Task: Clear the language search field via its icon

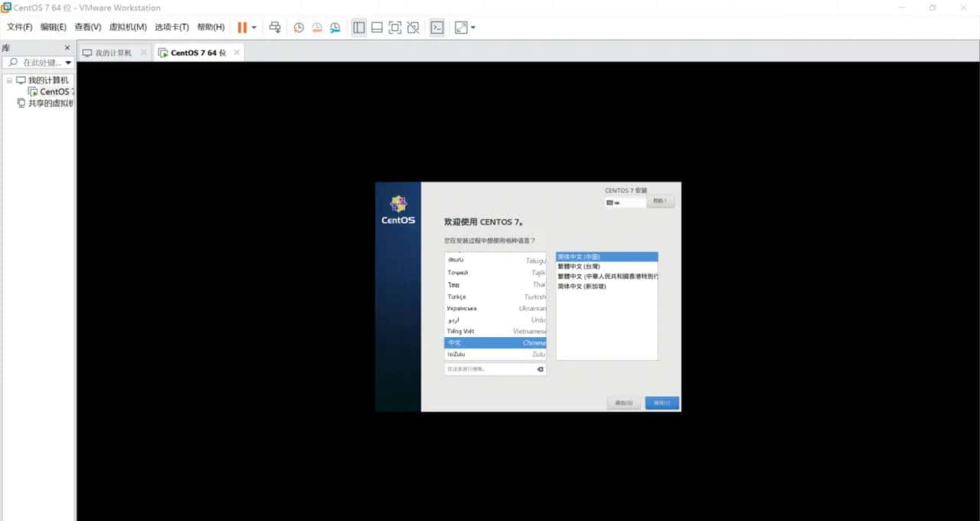Action: [540, 369]
